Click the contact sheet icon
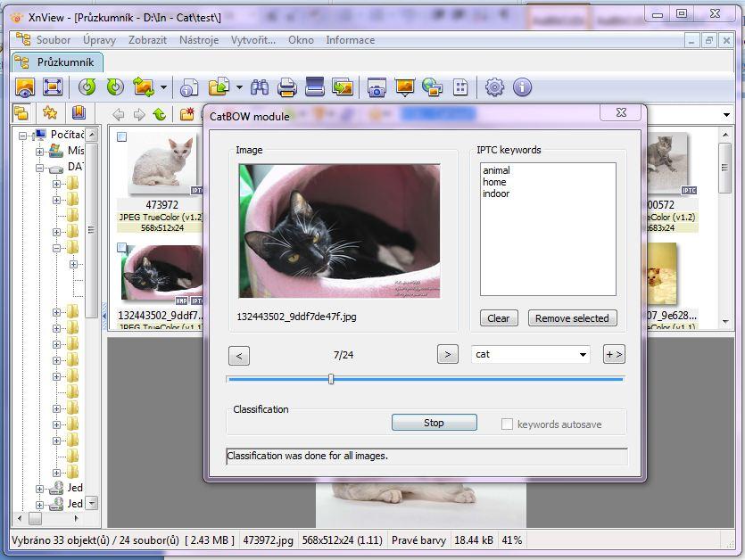Screen dimensions: 745x560 [x=460, y=87]
